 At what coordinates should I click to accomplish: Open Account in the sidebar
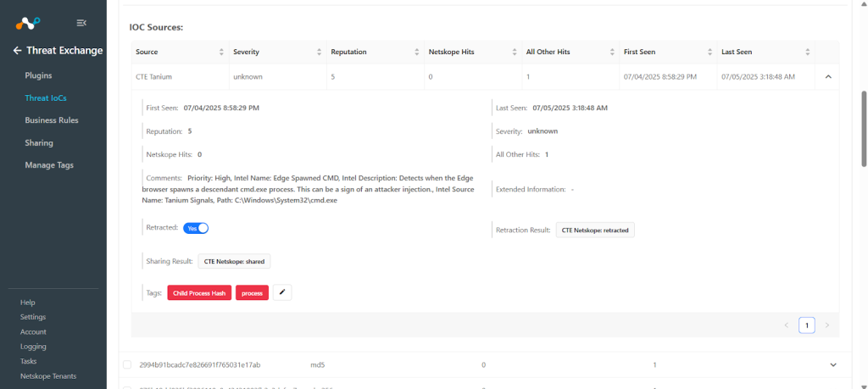pos(33,332)
